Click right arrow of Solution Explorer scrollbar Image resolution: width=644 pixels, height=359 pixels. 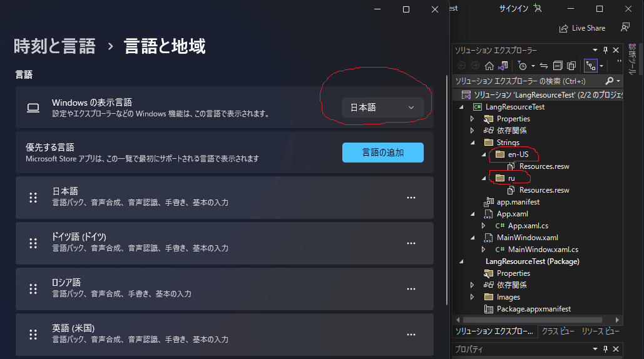coord(617,320)
